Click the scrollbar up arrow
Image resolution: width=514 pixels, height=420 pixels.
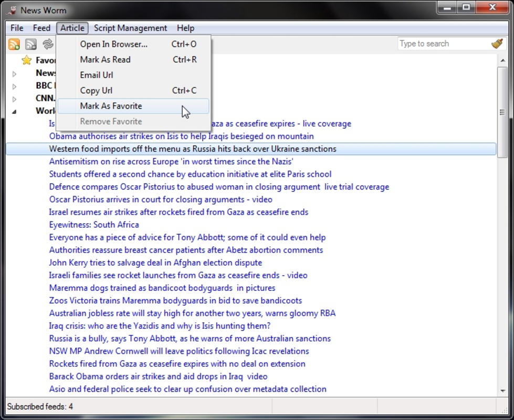click(502, 60)
